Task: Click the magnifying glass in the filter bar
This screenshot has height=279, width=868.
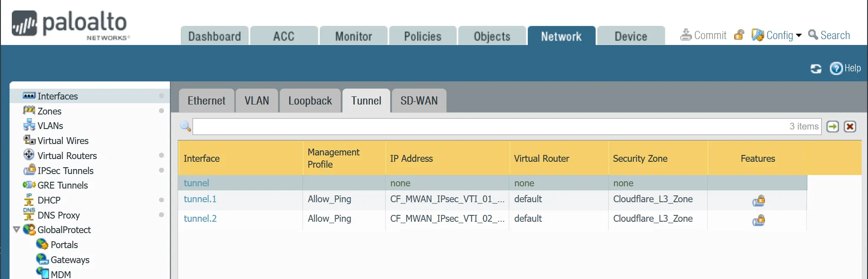Action: 185,126
